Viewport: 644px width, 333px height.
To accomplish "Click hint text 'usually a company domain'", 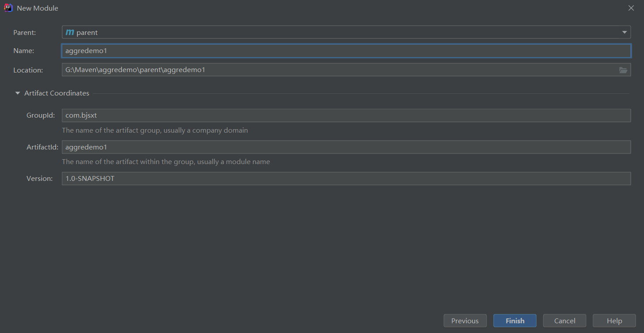I will 206,130.
